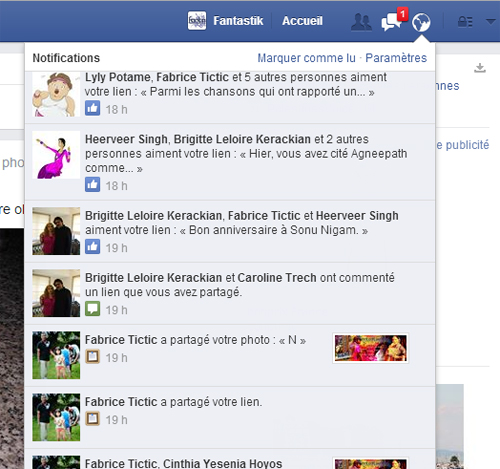
Task: Click Marquer comme lu link
Action: (x=306, y=58)
